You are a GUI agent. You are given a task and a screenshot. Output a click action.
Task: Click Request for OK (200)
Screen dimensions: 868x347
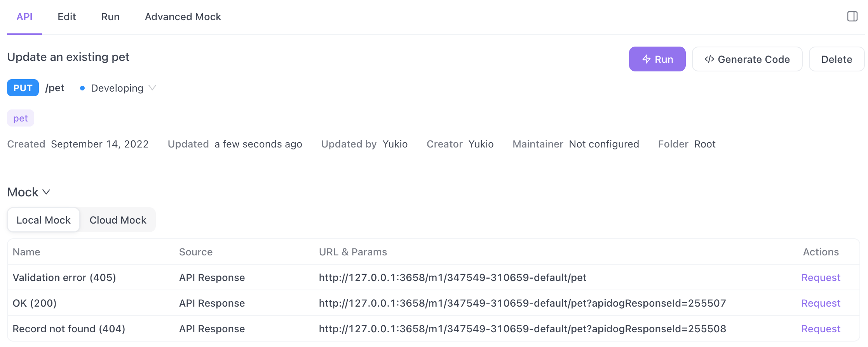click(x=820, y=303)
